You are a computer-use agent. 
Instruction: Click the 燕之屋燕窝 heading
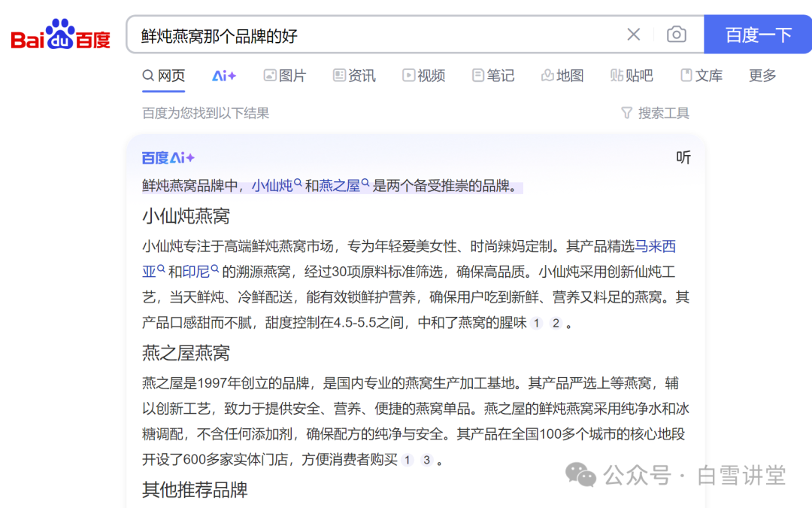click(186, 353)
